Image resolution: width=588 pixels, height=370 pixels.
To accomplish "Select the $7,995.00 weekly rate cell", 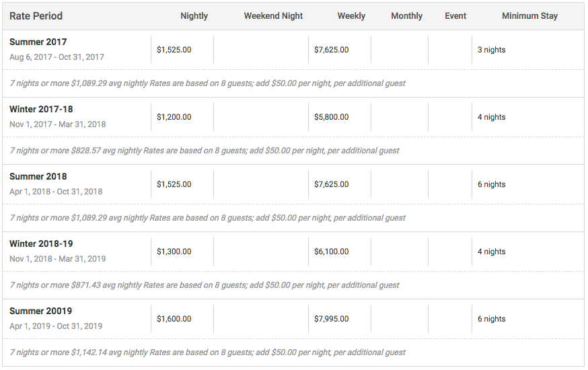I will pyautogui.click(x=332, y=319).
